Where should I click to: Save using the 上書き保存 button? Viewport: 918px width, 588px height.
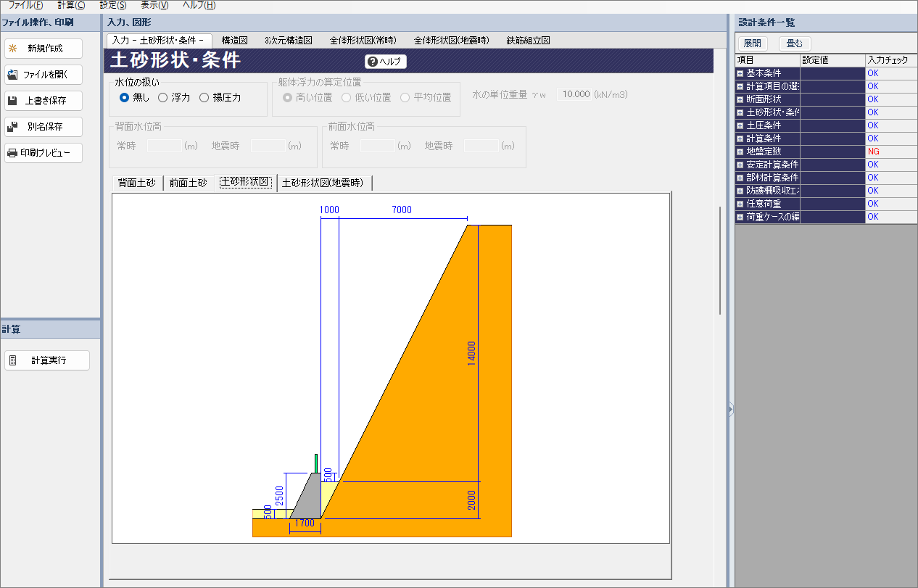click(x=44, y=101)
